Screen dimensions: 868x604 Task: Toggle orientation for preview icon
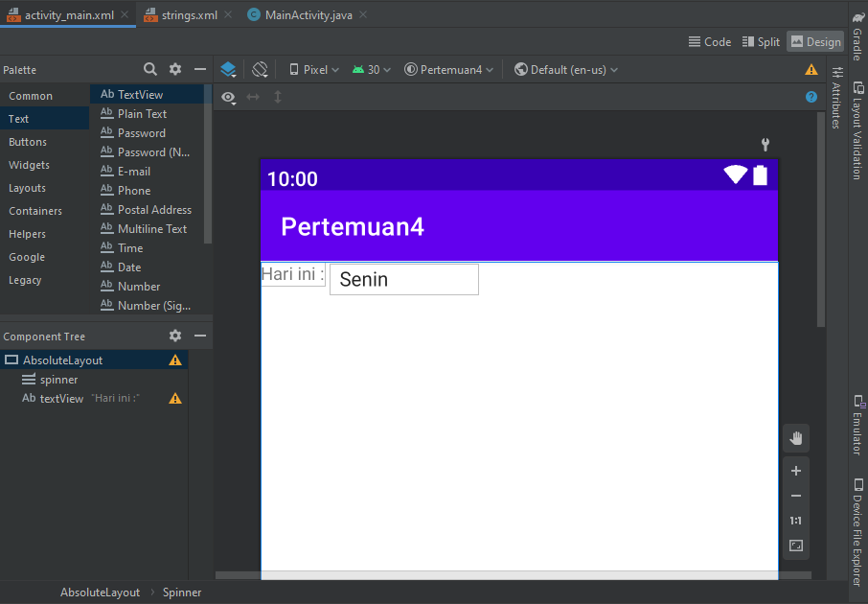coord(260,70)
